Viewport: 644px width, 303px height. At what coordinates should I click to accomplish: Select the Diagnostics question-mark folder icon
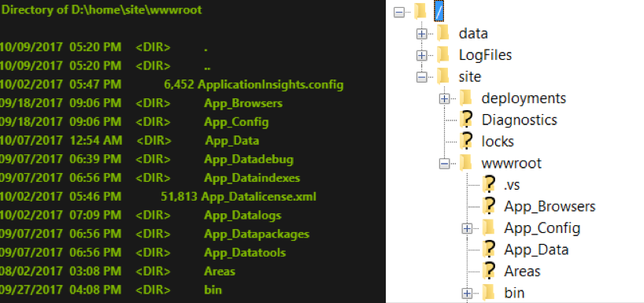[466, 120]
